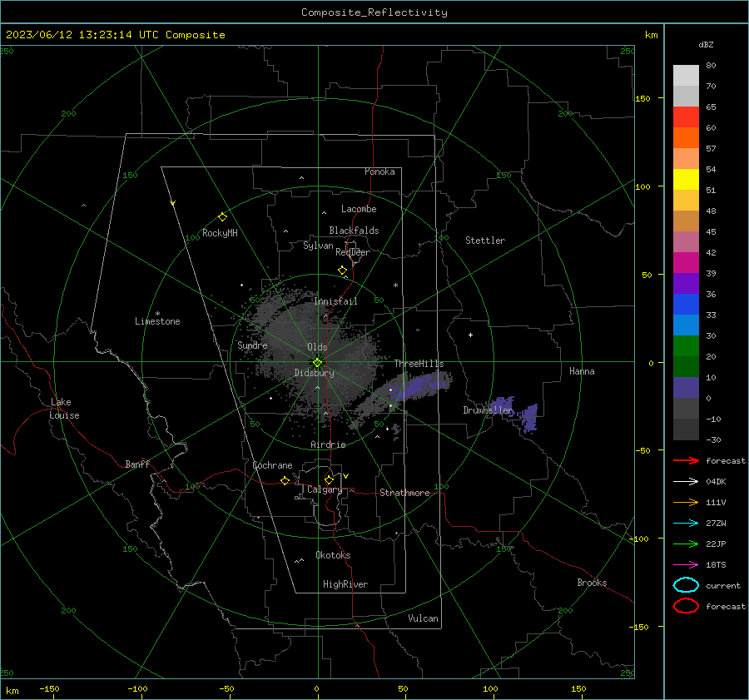The image size is (749, 700).
Task: Click the cyan current ellipse legend icon
Action: click(686, 585)
